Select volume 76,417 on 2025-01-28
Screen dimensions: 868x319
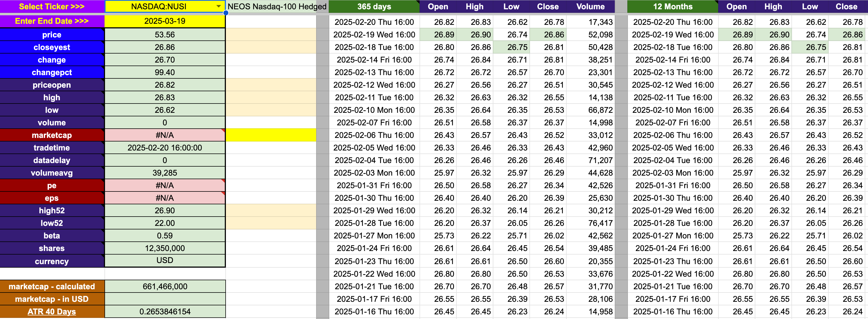(600, 223)
